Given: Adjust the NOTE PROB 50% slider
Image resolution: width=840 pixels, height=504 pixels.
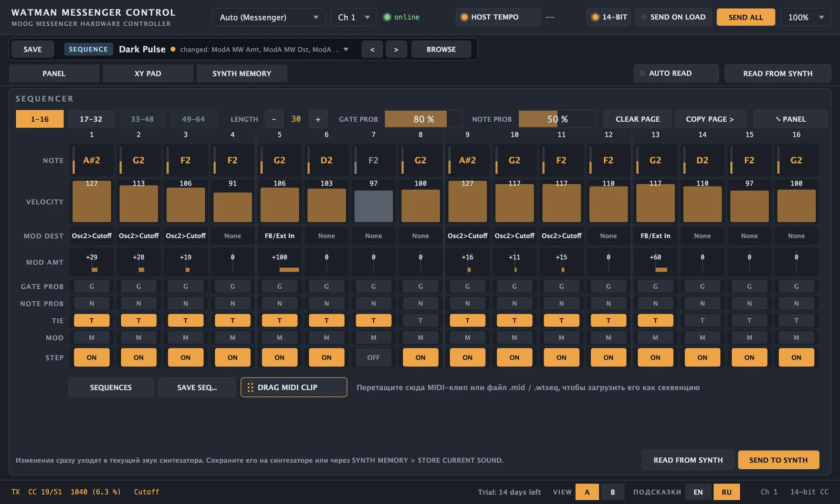Looking at the screenshot, I should point(557,119).
